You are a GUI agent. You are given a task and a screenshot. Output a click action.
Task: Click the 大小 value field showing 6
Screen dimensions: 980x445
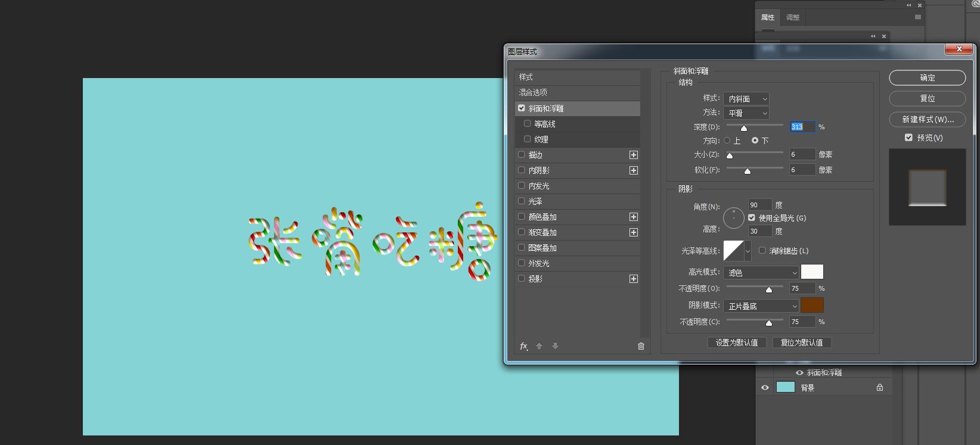click(x=802, y=154)
